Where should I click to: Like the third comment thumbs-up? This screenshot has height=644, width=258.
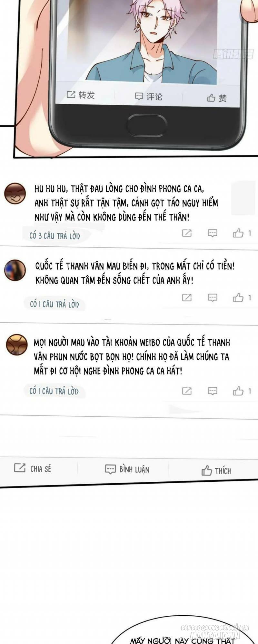pyautogui.click(x=238, y=391)
